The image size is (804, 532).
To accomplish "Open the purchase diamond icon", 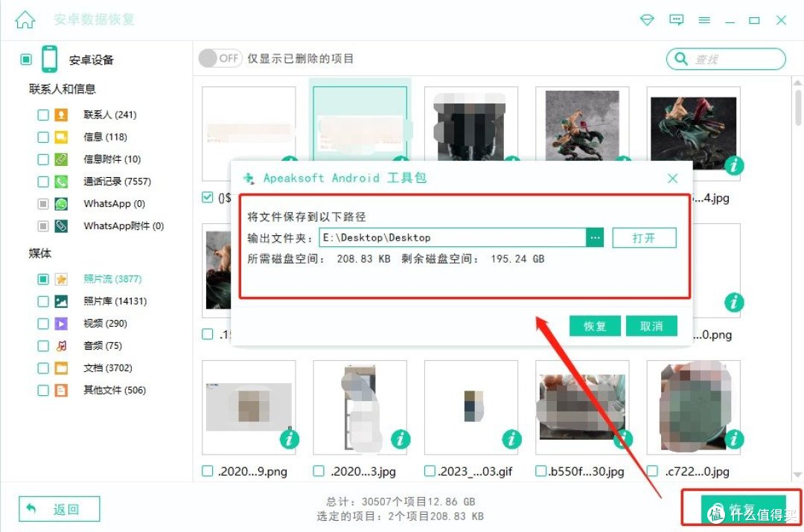I will [x=647, y=20].
